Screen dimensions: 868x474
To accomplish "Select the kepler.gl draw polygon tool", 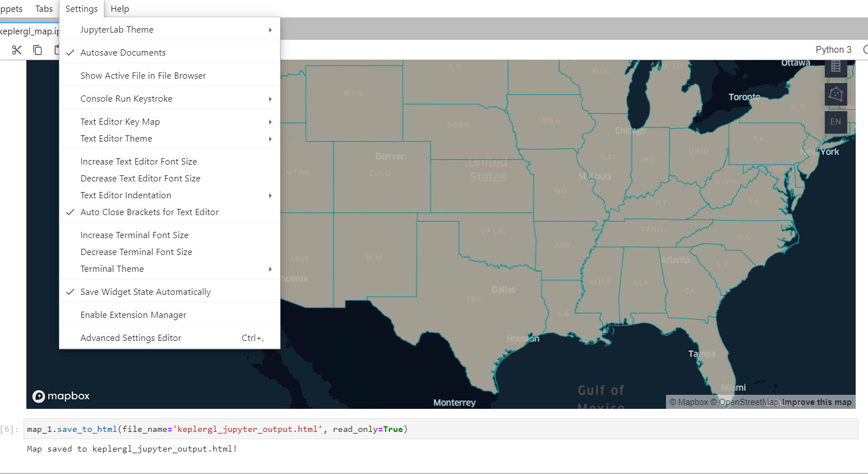I will click(x=835, y=94).
